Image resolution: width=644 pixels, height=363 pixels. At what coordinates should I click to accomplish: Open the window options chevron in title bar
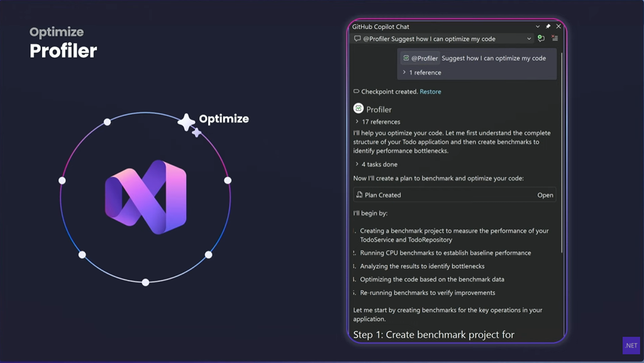click(x=538, y=26)
